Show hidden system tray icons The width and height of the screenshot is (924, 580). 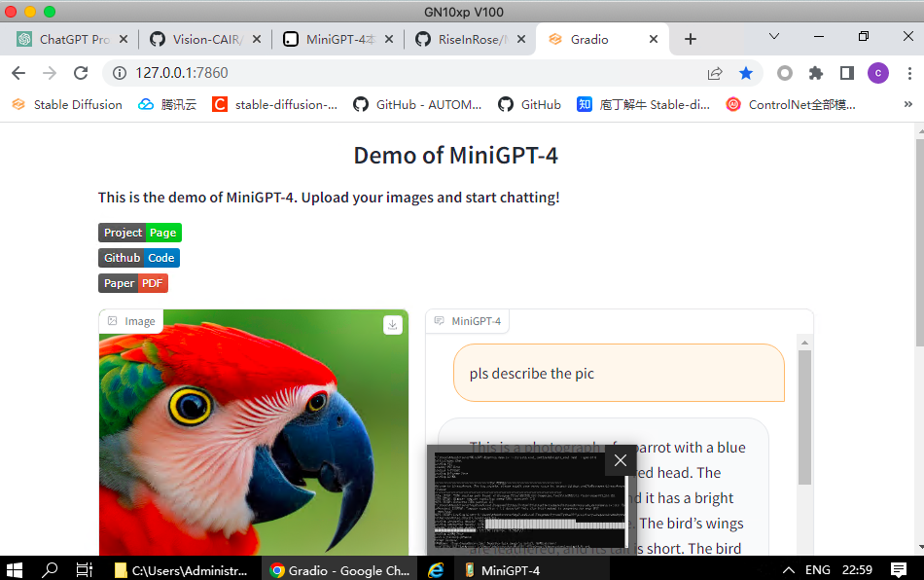(788, 570)
